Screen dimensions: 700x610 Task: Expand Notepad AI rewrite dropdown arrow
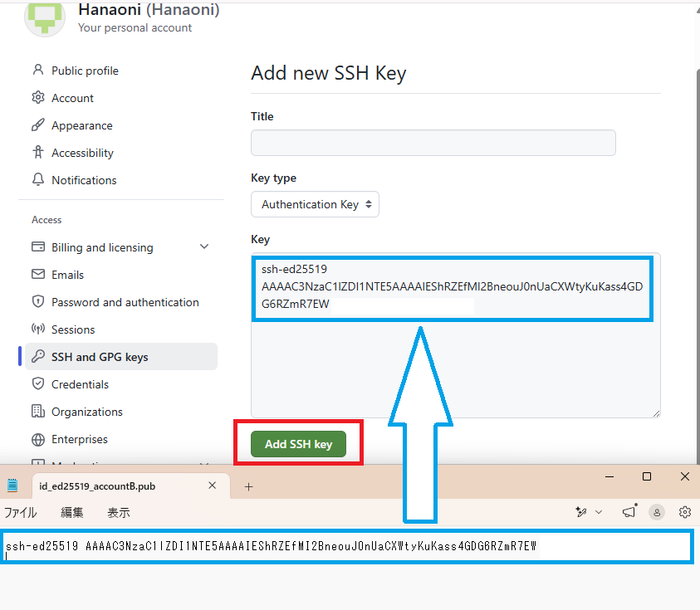[x=599, y=512]
